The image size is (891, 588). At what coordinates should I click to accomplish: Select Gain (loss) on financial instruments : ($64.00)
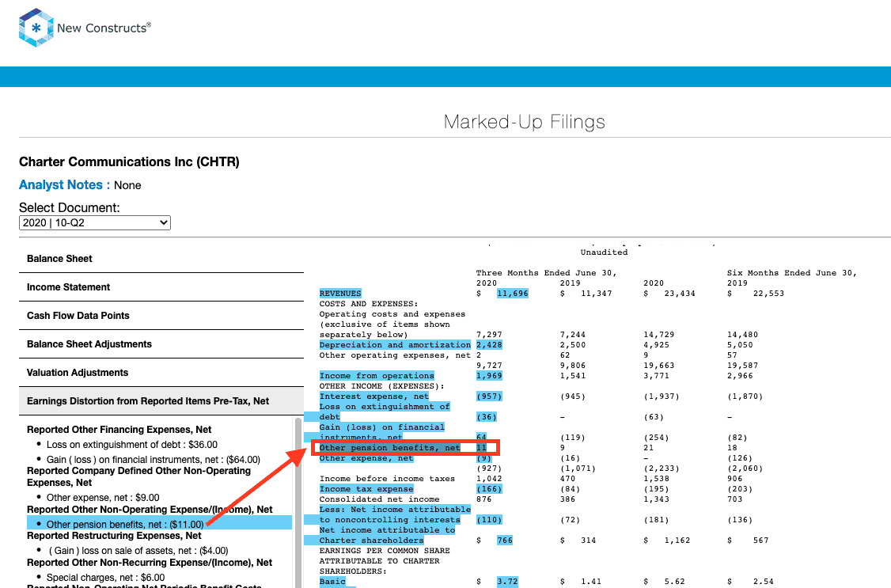(154, 459)
